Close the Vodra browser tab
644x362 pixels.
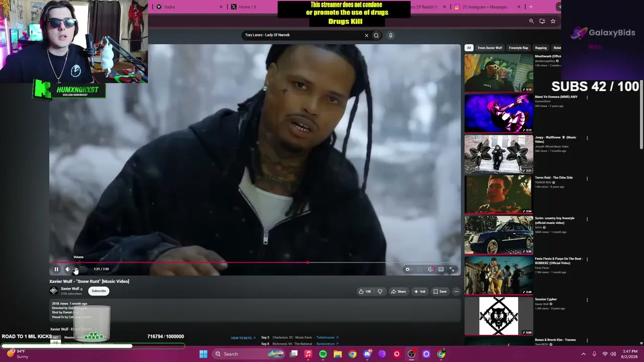coord(220,7)
